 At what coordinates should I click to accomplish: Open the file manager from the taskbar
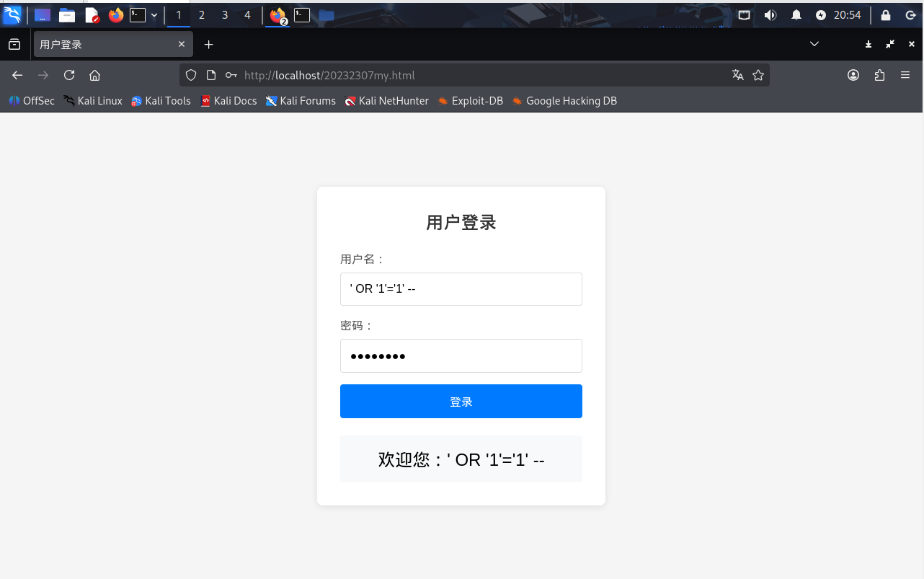67,14
